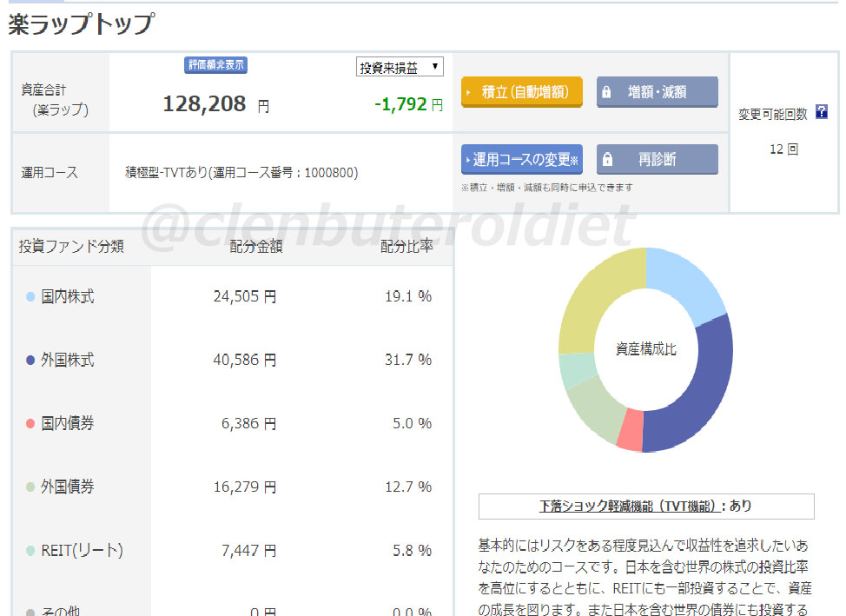The height and width of the screenshot is (616, 846).
Task: Click the 資産合計 (楽ラップ) label
Action: pyautogui.click(x=54, y=100)
